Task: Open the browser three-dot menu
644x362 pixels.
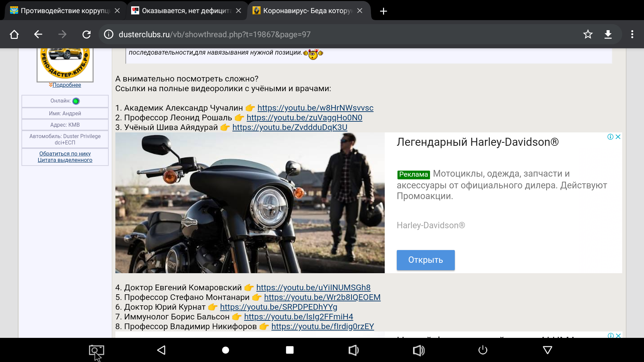Action: point(632,34)
